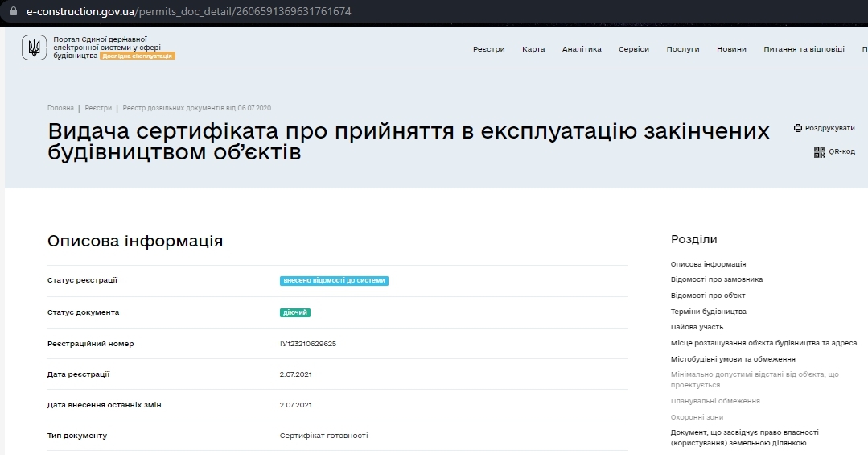Click Планувальні обмеження sidebar entry

point(715,401)
